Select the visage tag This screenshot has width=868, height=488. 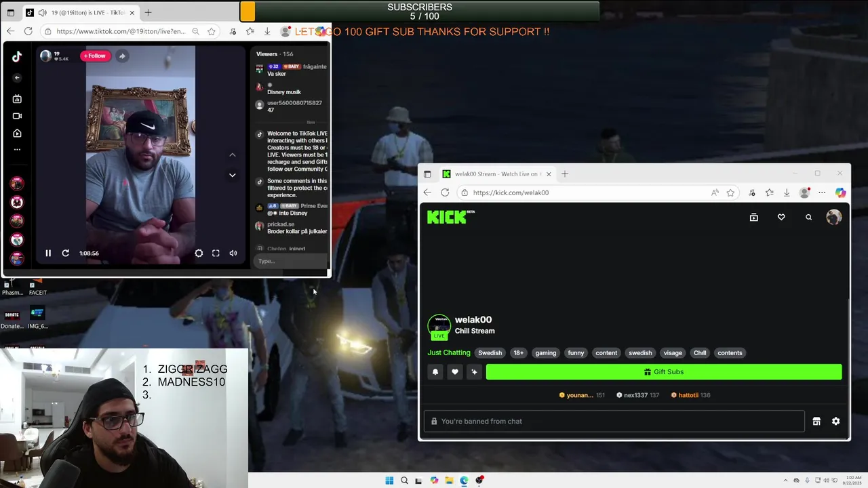[x=673, y=352]
